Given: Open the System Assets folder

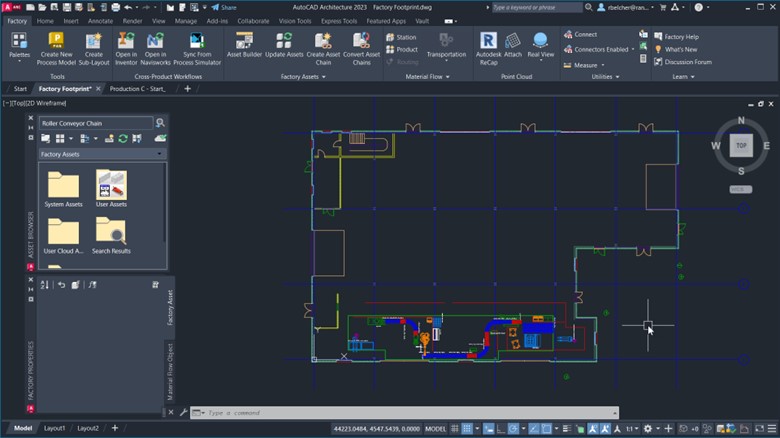Looking at the screenshot, I should point(63,189).
